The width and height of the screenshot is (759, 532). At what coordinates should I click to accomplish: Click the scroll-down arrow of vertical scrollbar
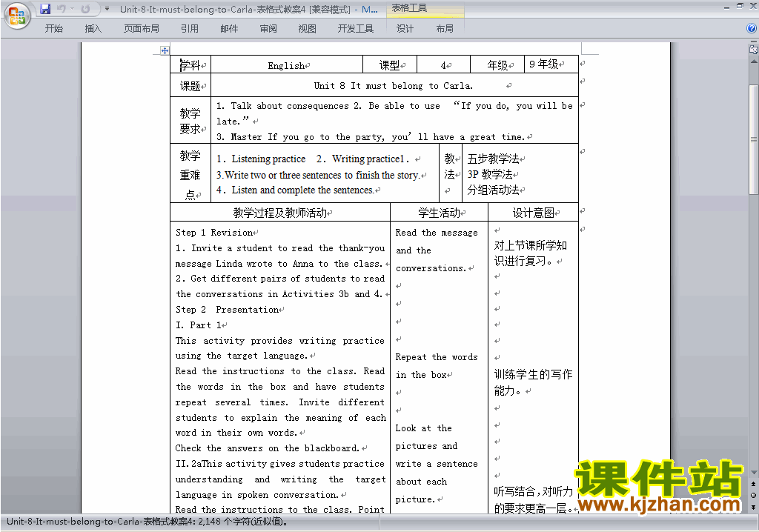[753, 473]
